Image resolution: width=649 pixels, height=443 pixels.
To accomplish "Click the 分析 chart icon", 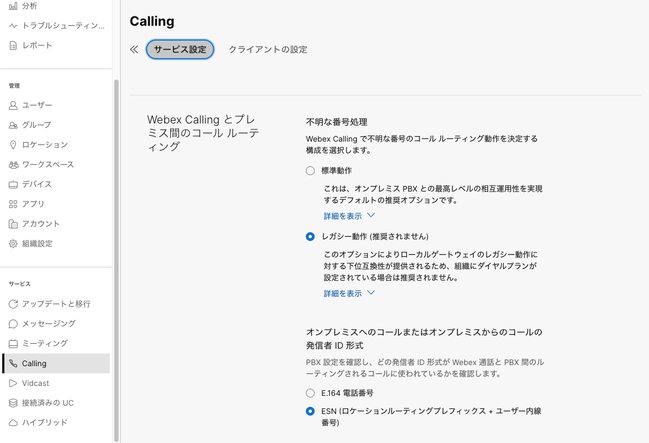I will point(13,6).
